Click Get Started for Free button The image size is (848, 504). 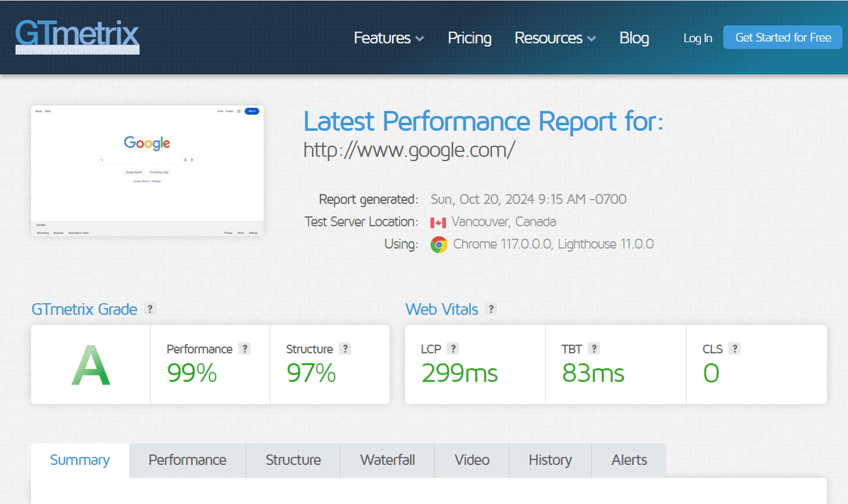coord(783,37)
